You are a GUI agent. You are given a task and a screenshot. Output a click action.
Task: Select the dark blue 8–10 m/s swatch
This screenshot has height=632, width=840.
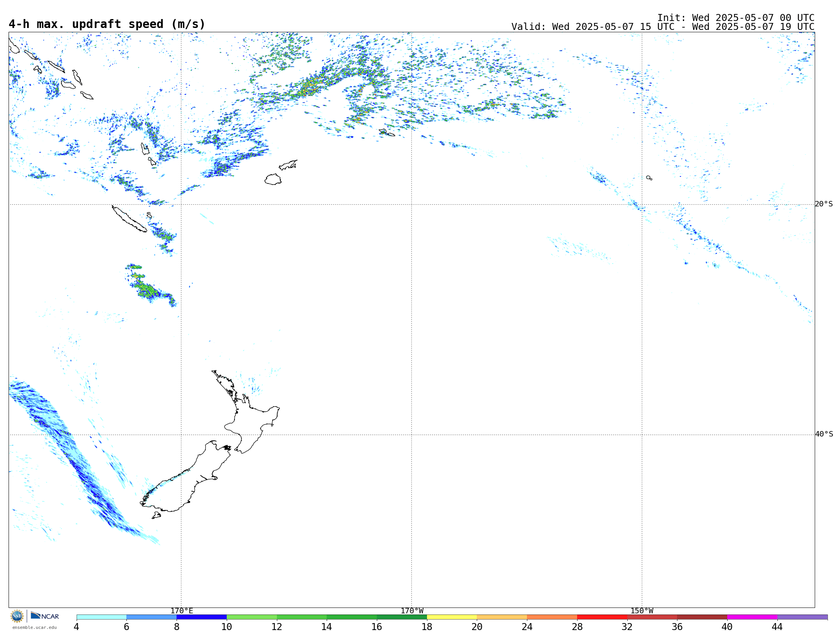click(201, 617)
